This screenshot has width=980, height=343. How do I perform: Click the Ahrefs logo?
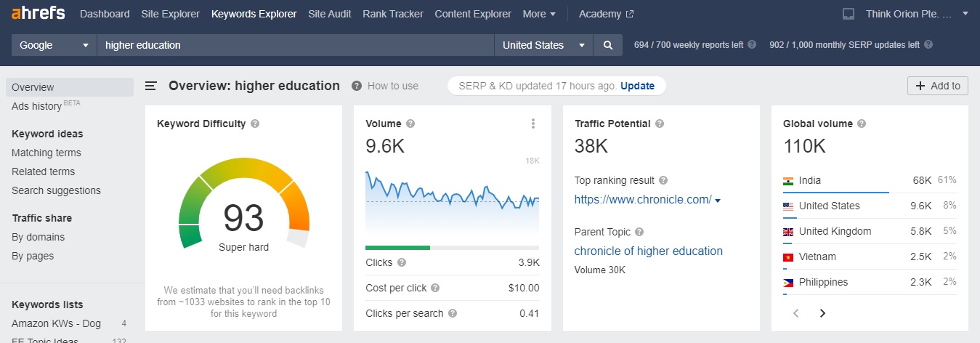click(x=39, y=14)
